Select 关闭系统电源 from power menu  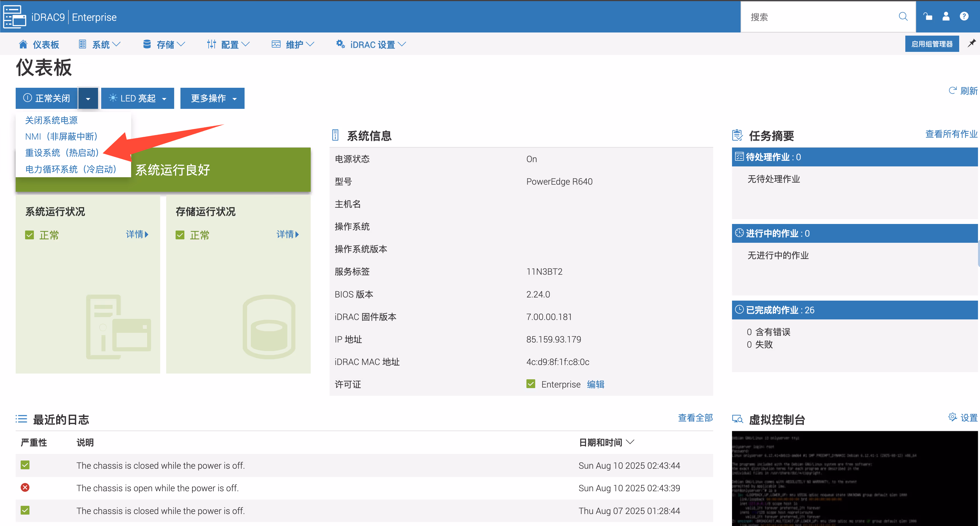point(51,120)
